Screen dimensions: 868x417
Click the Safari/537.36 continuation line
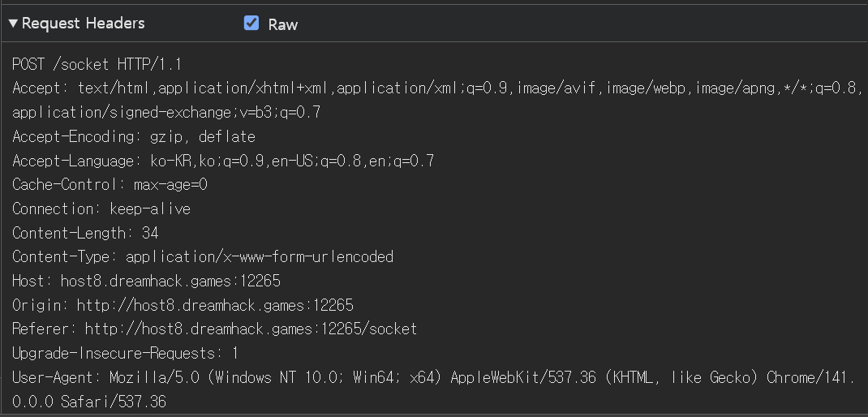89,402
